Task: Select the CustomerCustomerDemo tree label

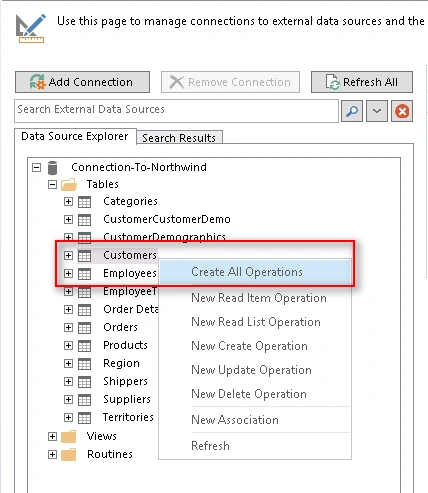Action: [x=167, y=219]
